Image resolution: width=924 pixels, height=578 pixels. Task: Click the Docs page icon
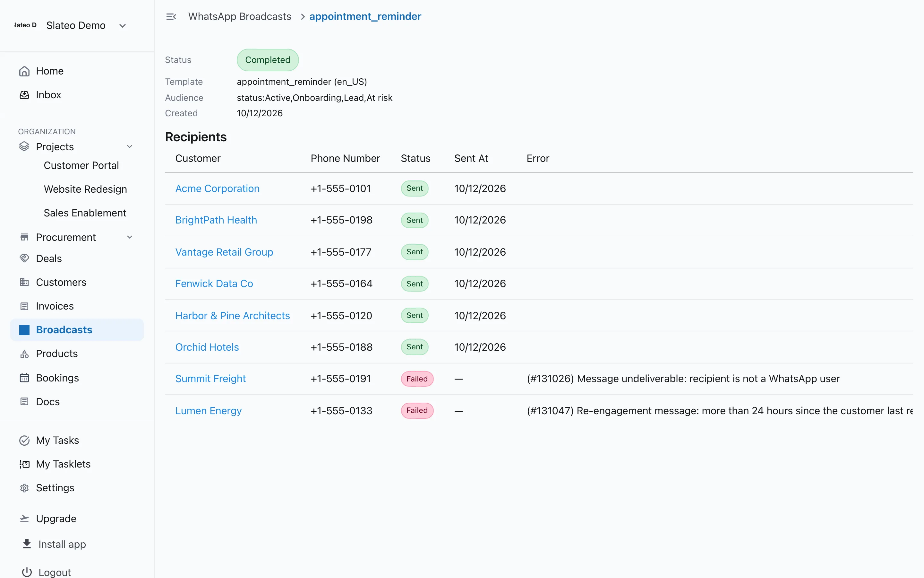[x=24, y=401]
